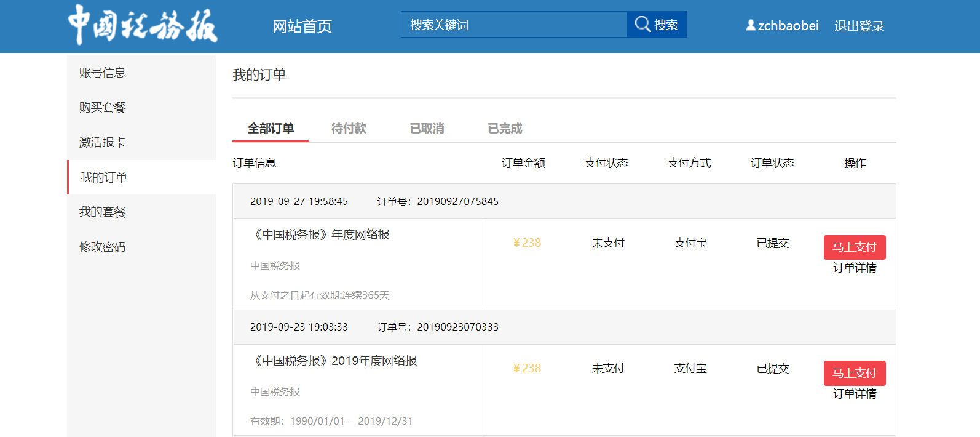This screenshot has width=980, height=437.
Task: Click the validity text 1990/01/01---2019/12/31
Action: point(351,421)
